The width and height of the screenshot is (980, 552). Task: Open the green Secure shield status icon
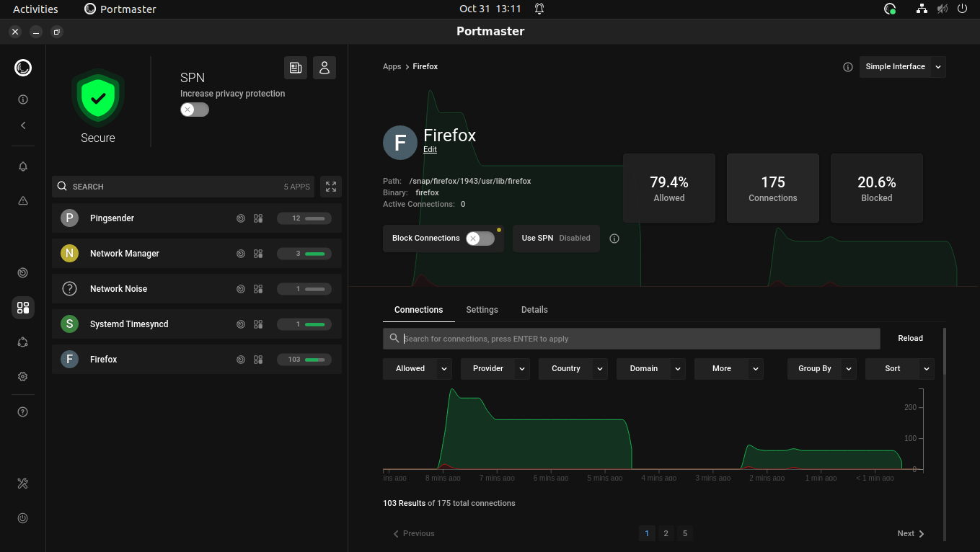(x=97, y=99)
